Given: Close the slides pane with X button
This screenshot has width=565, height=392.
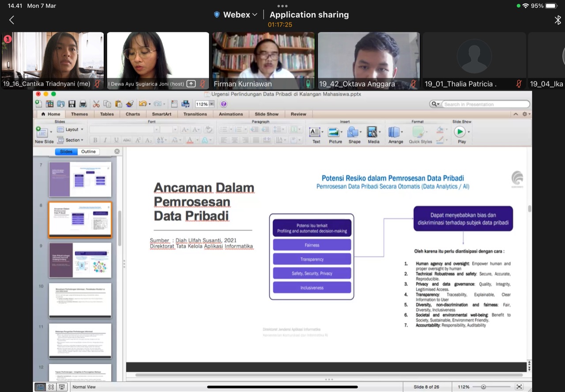Looking at the screenshot, I should pyautogui.click(x=117, y=152).
